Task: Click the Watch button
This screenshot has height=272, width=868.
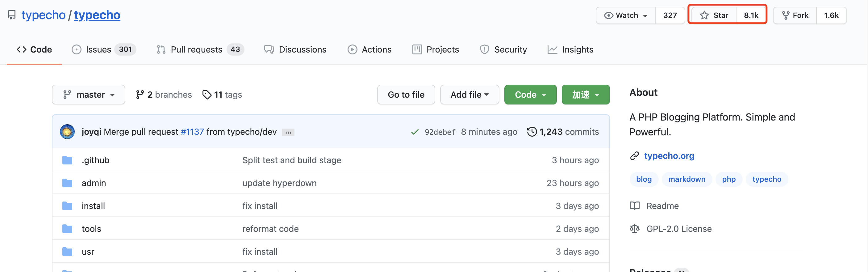Action: tap(626, 15)
